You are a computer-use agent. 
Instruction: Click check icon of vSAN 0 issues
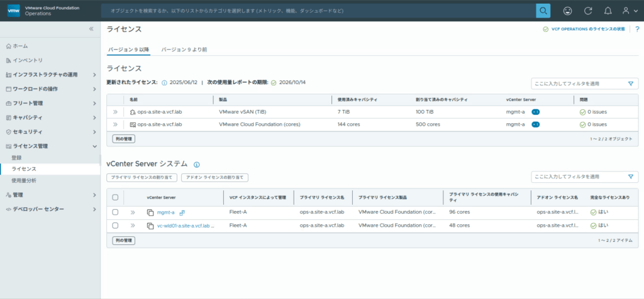point(582,112)
